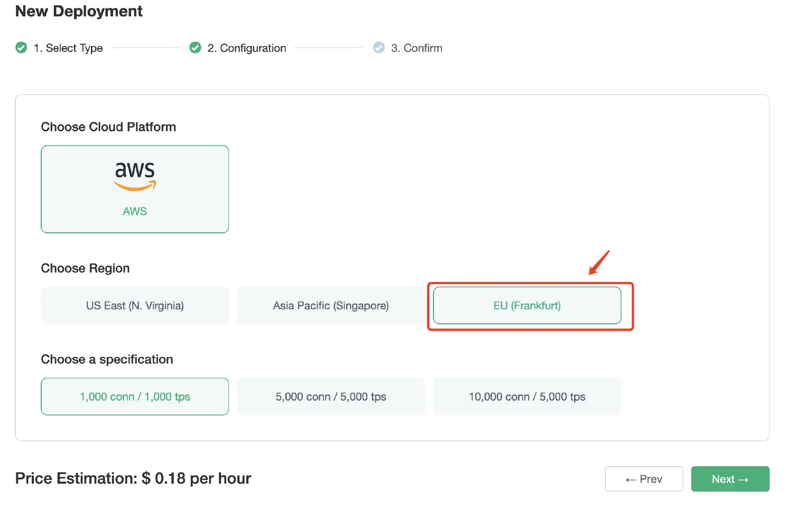Click the New Deployment page heading

pyautogui.click(x=79, y=11)
